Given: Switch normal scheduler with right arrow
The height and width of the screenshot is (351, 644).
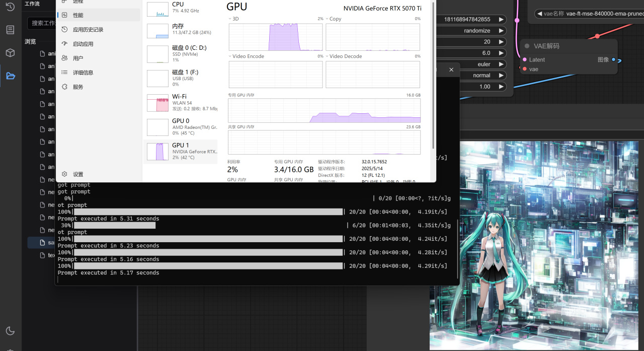Looking at the screenshot, I should [x=501, y=75].
